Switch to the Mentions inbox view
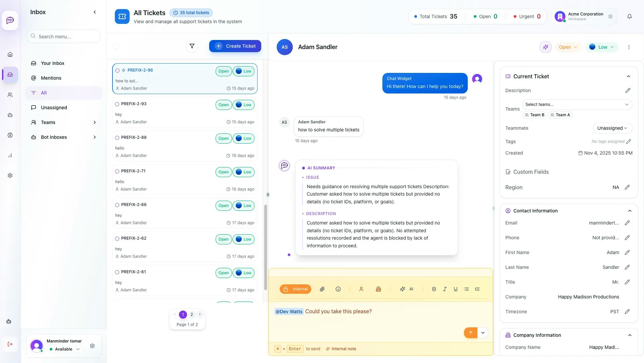644x363 pixels. pos(51,78)
